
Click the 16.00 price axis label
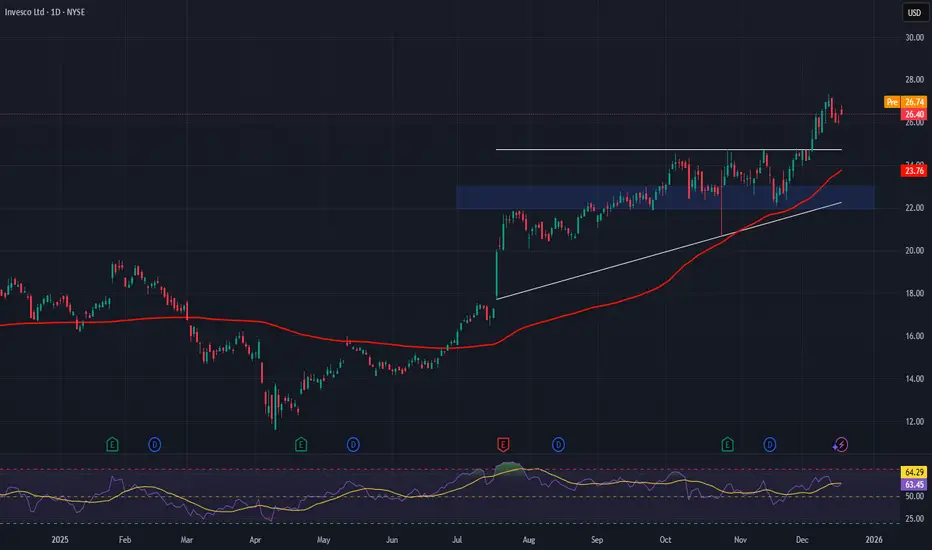[x=914, y=337]
